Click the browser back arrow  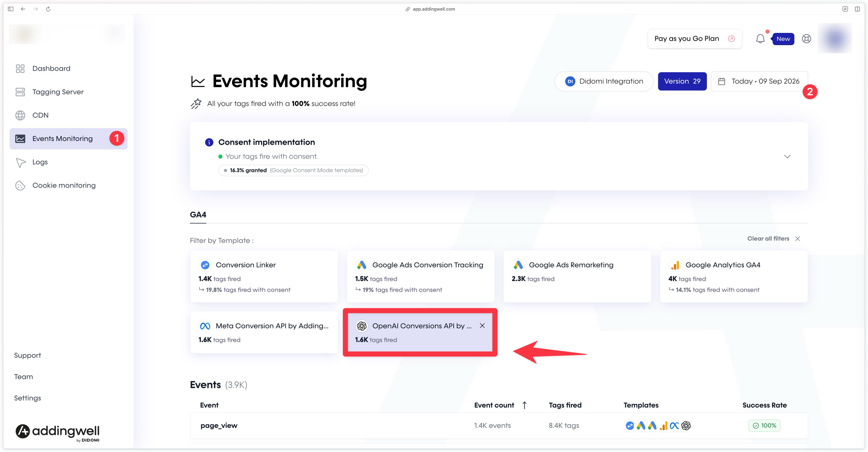(23, 9)
